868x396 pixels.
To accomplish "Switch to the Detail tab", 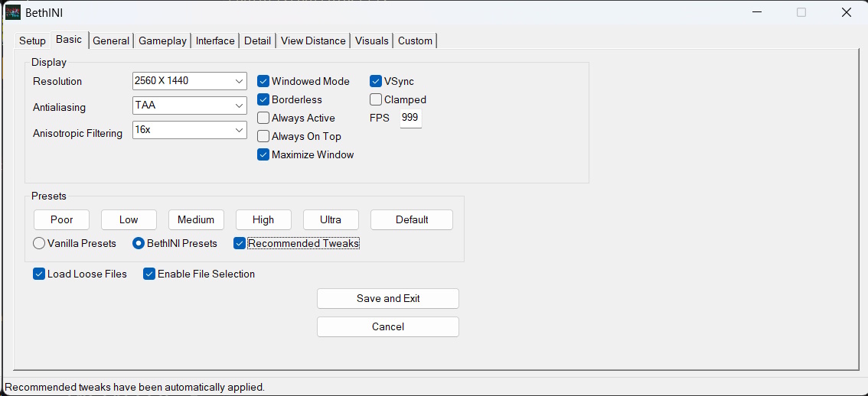I will point(257,41).
